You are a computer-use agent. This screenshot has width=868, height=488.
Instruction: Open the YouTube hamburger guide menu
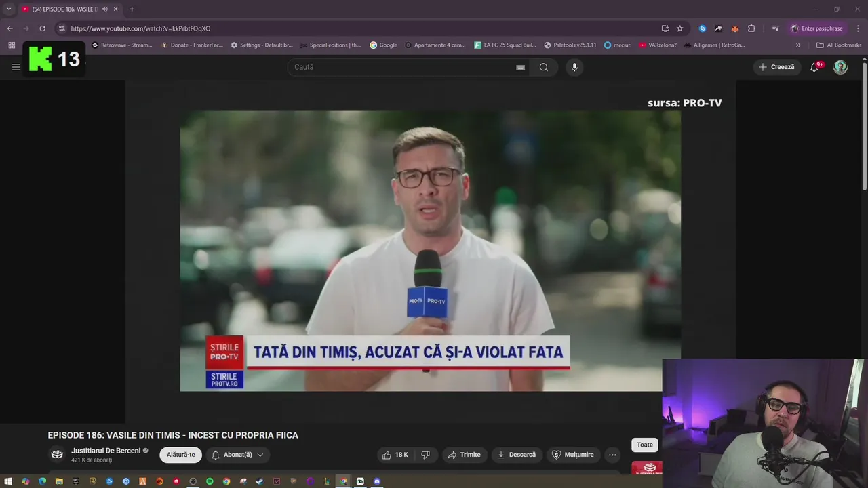click(16, 67)
